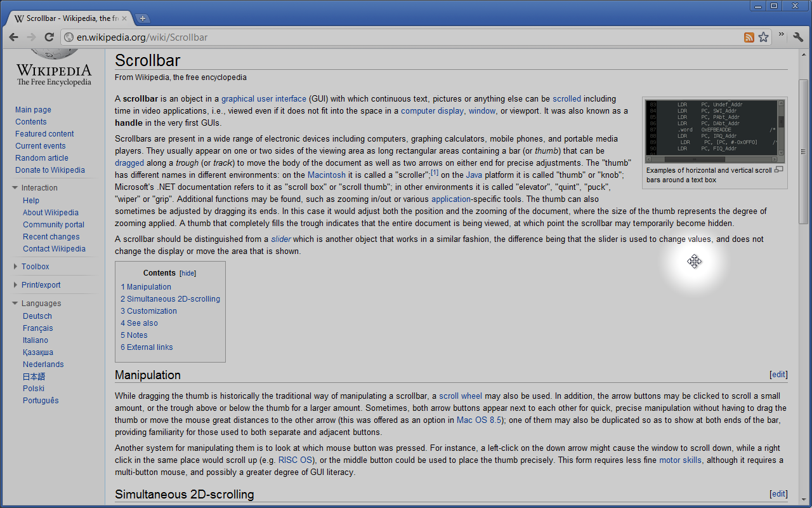Click Donate to Wikipedia
The image size is (812, 508).
coord(50,170)
